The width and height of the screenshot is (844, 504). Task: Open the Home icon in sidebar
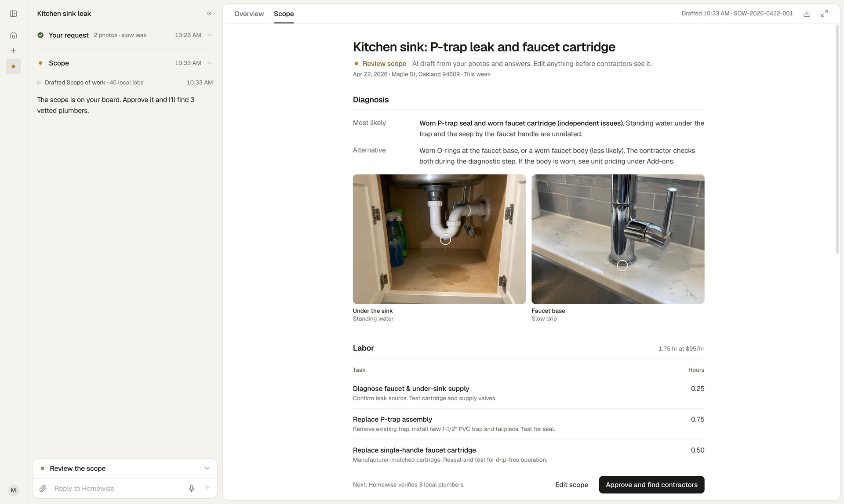(13, 35)
